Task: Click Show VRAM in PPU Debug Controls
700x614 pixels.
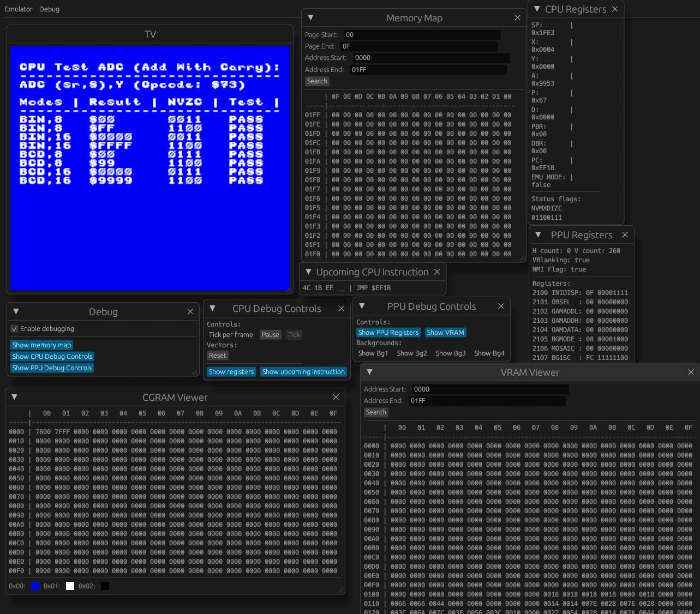Action: coord(445,332)
